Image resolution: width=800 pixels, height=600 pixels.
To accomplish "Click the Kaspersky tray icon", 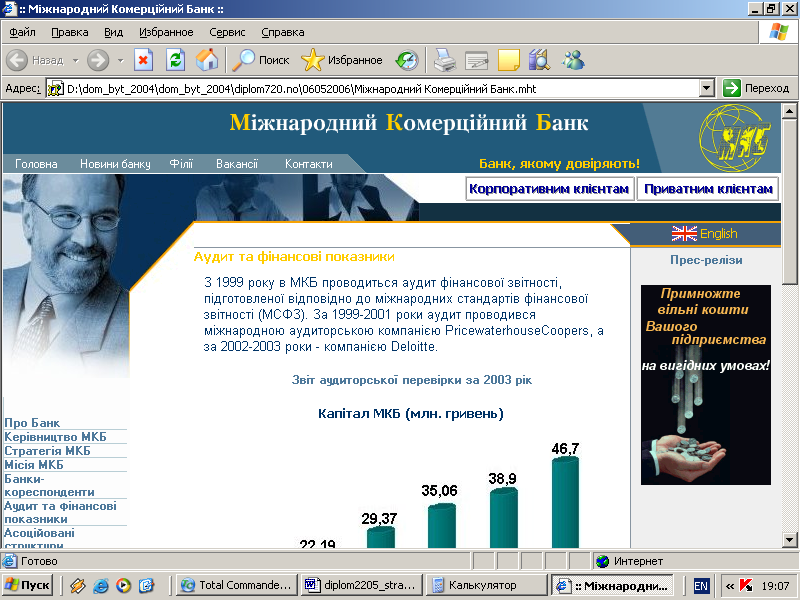I will click(x=746, y=585).
